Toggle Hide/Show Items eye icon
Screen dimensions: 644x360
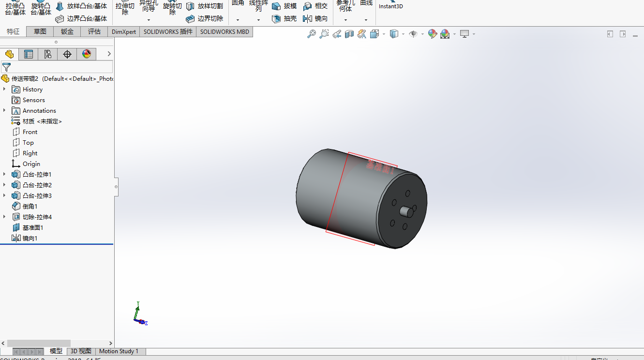[413, 34]
